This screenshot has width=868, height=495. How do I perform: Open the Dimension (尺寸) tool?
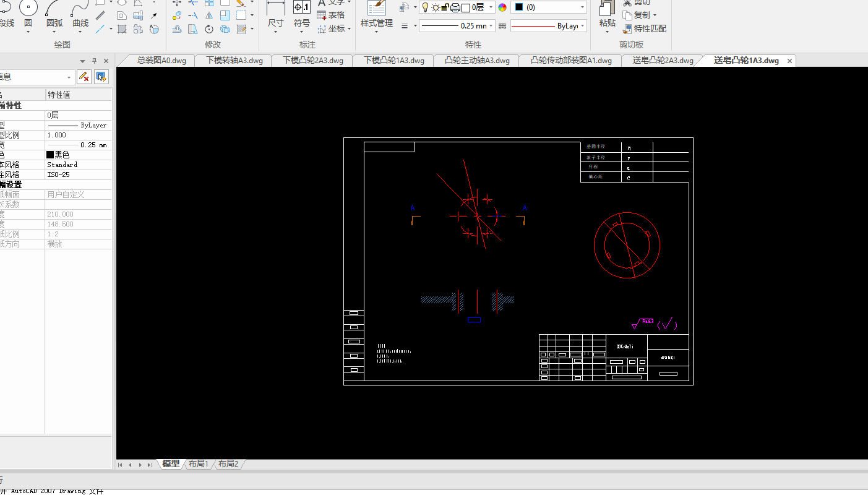275,14
